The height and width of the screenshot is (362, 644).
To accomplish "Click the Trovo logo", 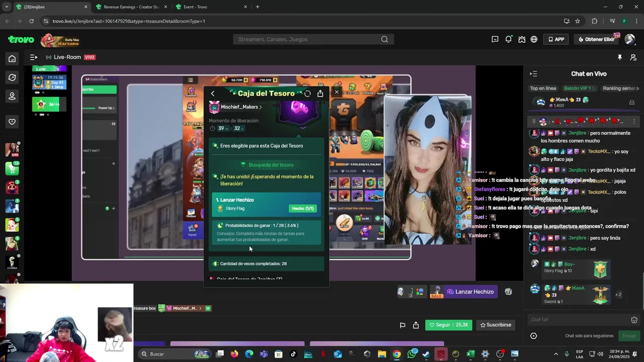I will [21, 39].
